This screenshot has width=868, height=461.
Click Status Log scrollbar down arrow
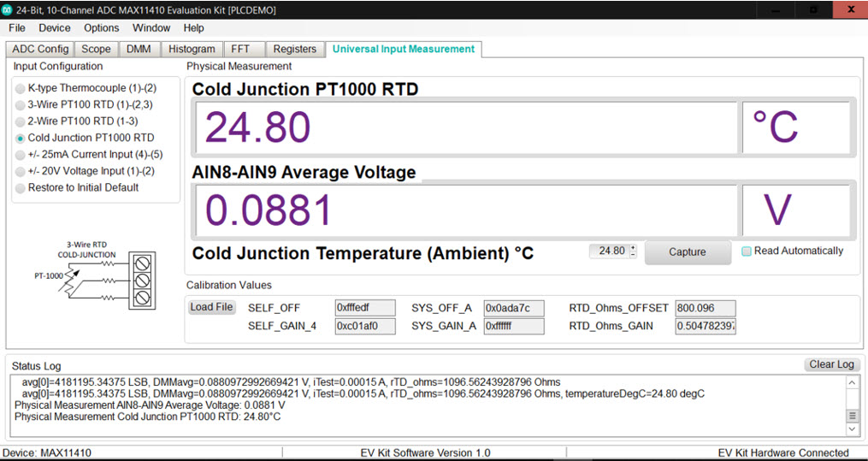[x=853, y=428]
